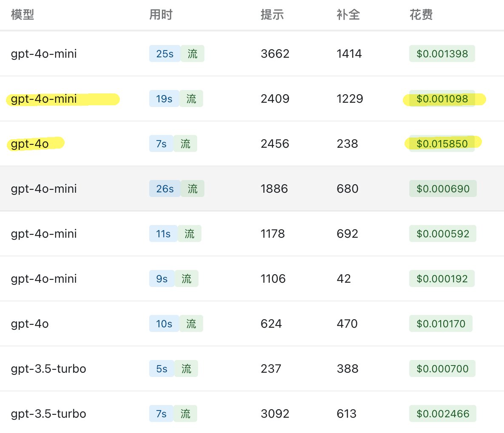Click the $0.001098 cost badge
Viewport: 504px width, 433px height.
442,98
